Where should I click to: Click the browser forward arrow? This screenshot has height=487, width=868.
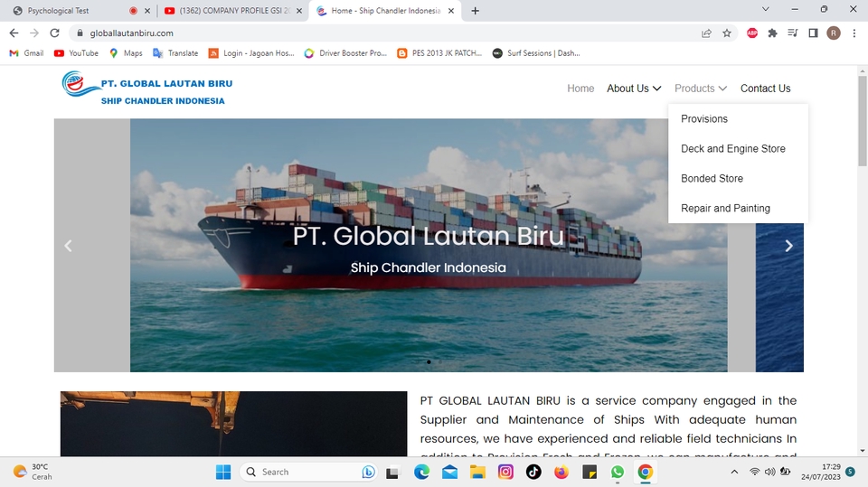(34, 33)
